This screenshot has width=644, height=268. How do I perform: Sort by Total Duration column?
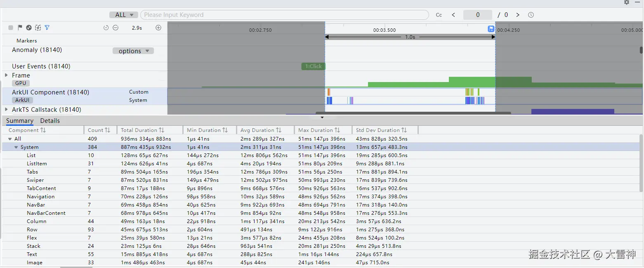(x=142, y=130)
